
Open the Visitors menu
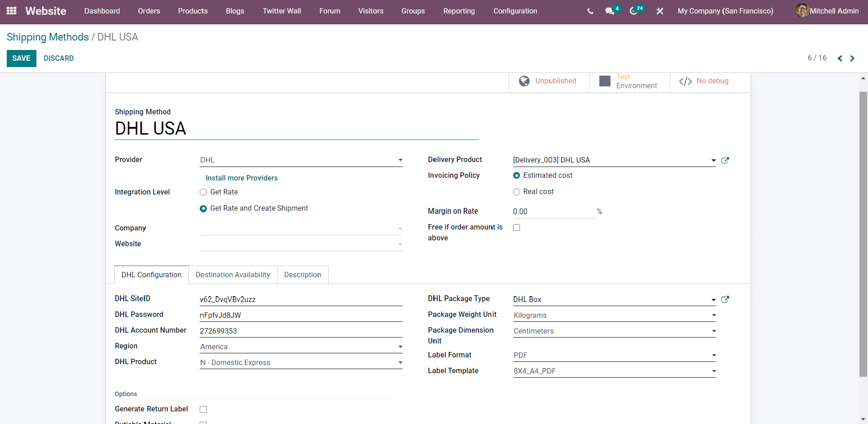point(371,11)
